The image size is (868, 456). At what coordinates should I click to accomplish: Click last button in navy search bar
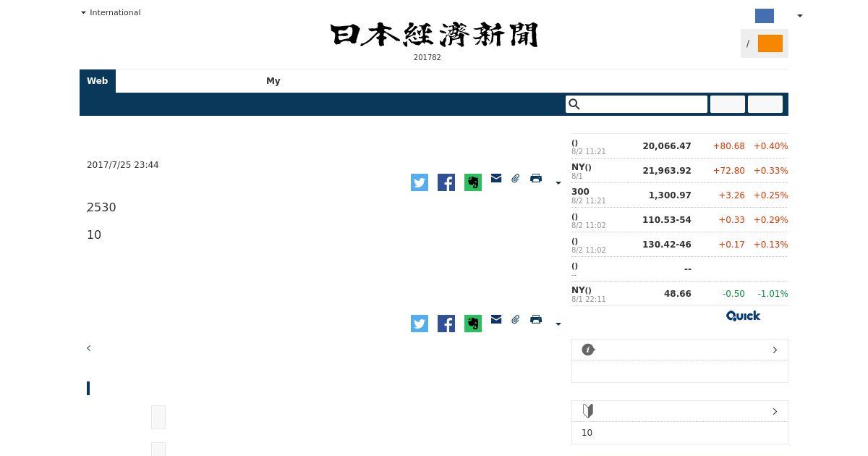point(765,104)
